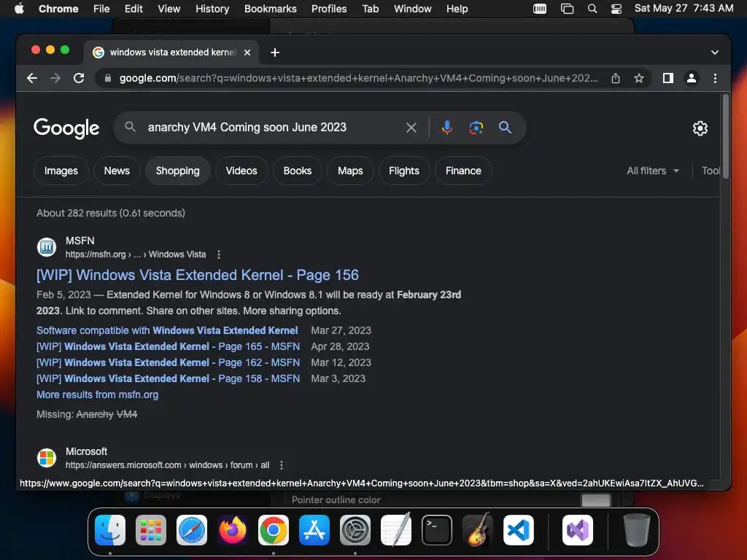This screenshot has width=747, height=560.
Task: Start voice search with the microphone
Action: pos(447,128)
